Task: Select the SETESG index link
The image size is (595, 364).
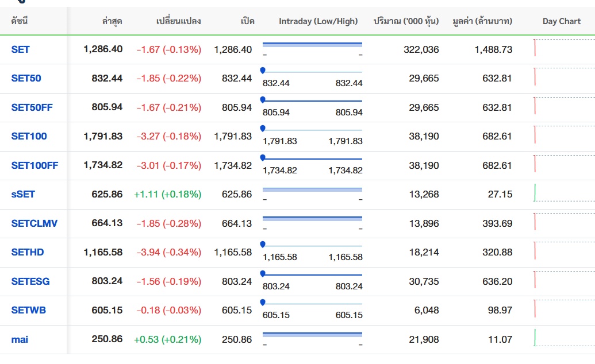Action: pos(30,281)
